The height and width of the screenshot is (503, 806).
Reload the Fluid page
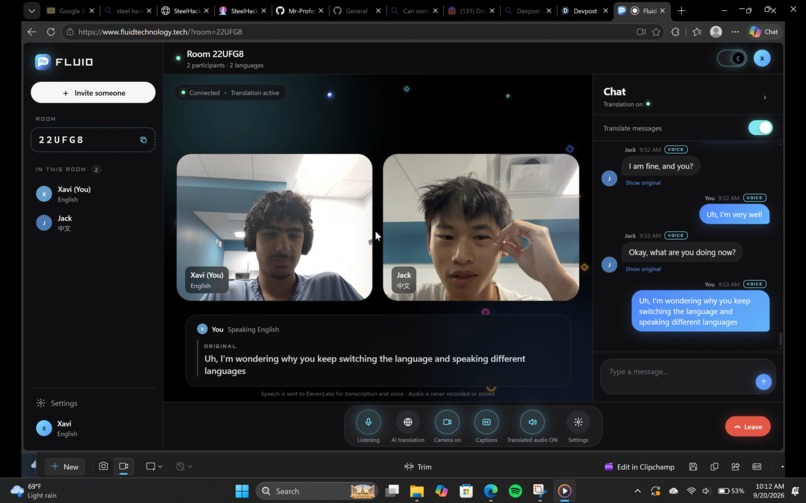[x=50, y=32]
